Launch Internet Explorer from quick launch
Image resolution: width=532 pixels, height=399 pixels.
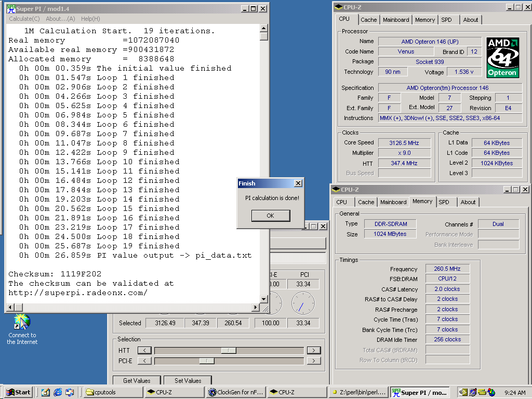[x=58, y=392]
